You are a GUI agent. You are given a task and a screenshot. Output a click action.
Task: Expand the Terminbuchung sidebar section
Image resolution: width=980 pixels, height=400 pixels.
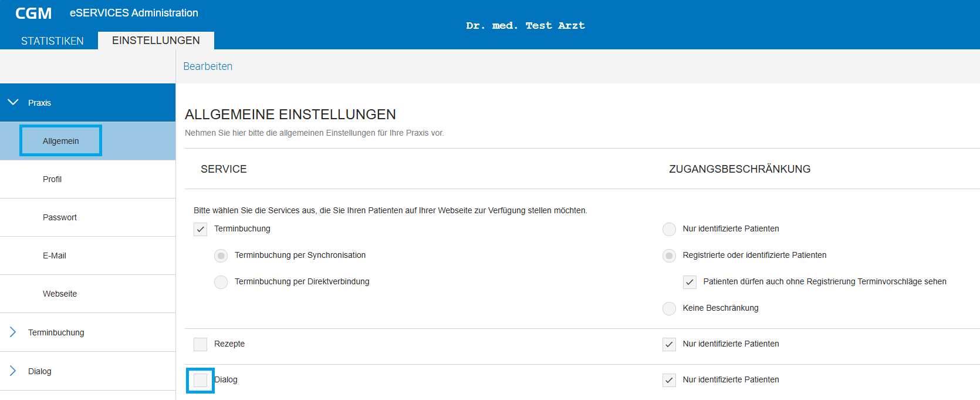click(13, 332)
